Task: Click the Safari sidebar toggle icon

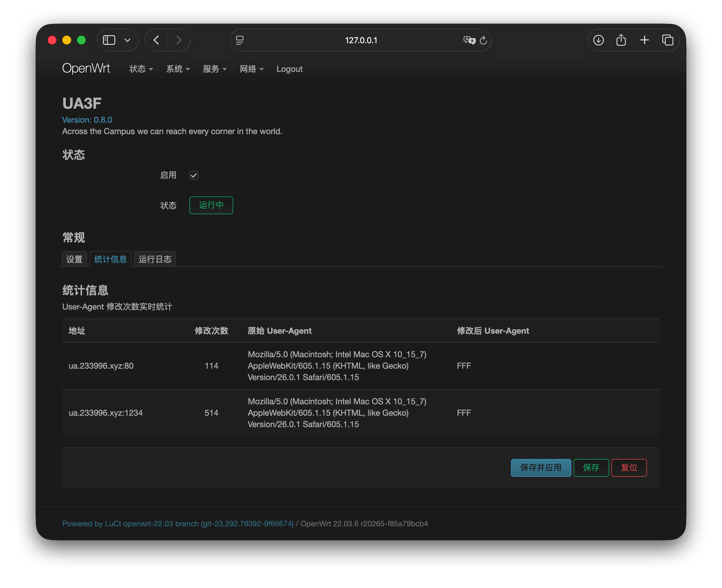Action: click(x=109, y=40)
